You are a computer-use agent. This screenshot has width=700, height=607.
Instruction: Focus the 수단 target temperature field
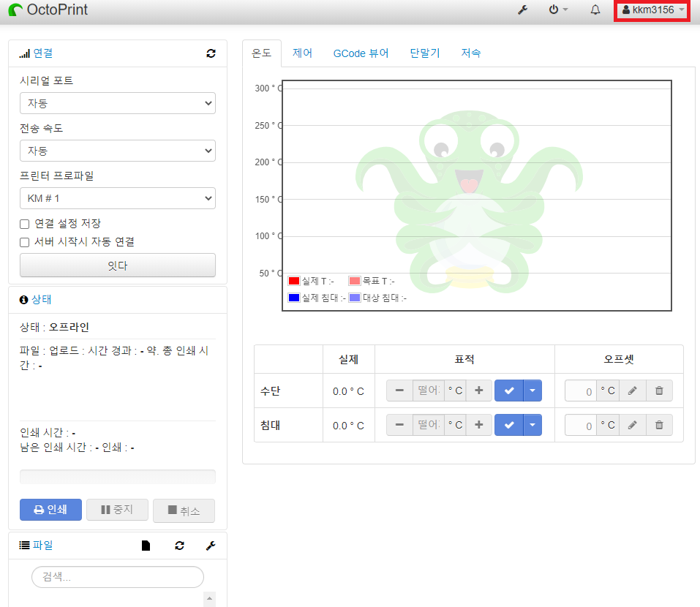coord(429,391)
